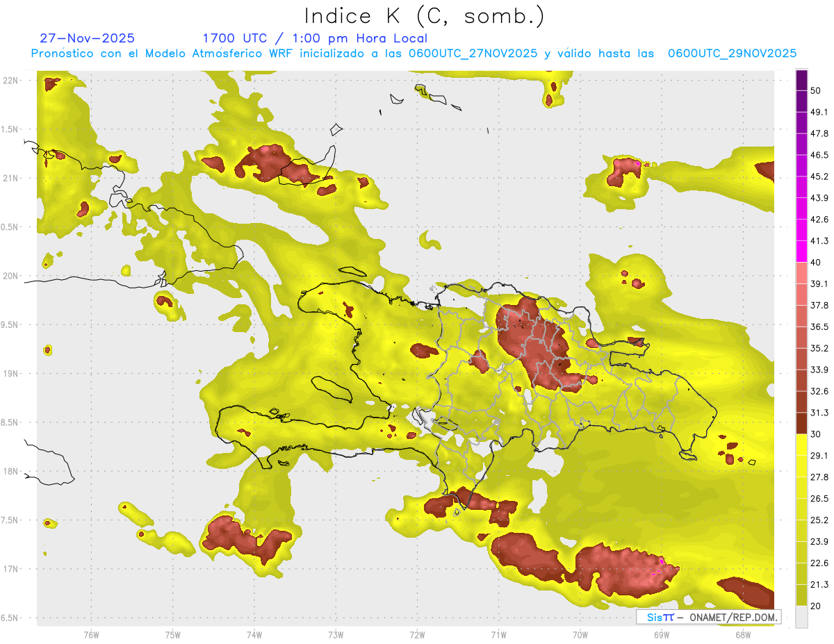834x644 pixels.
Task: Click the "69W" longitude label
Action: [662, 634]
